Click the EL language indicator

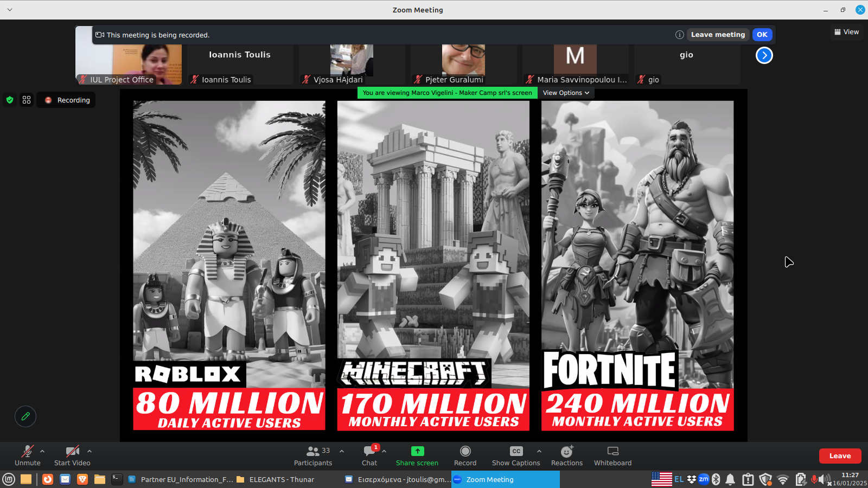coord(679,479)
